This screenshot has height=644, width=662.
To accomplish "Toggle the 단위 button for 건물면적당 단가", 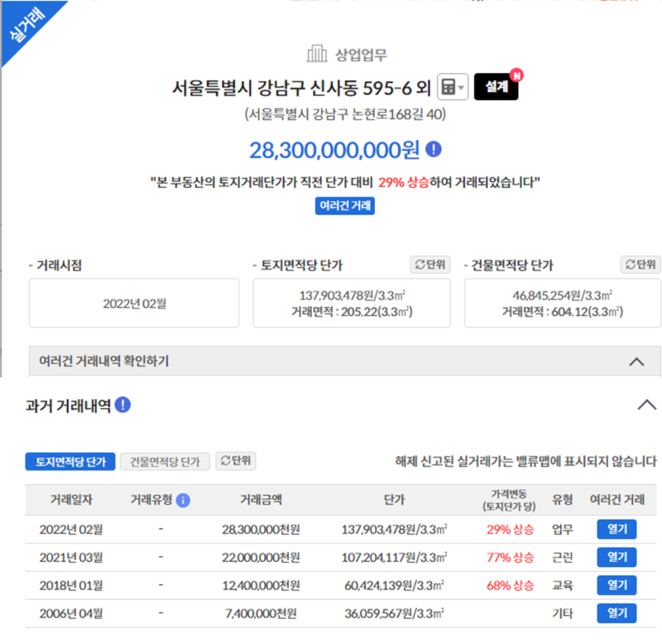I will click(640, 264).
